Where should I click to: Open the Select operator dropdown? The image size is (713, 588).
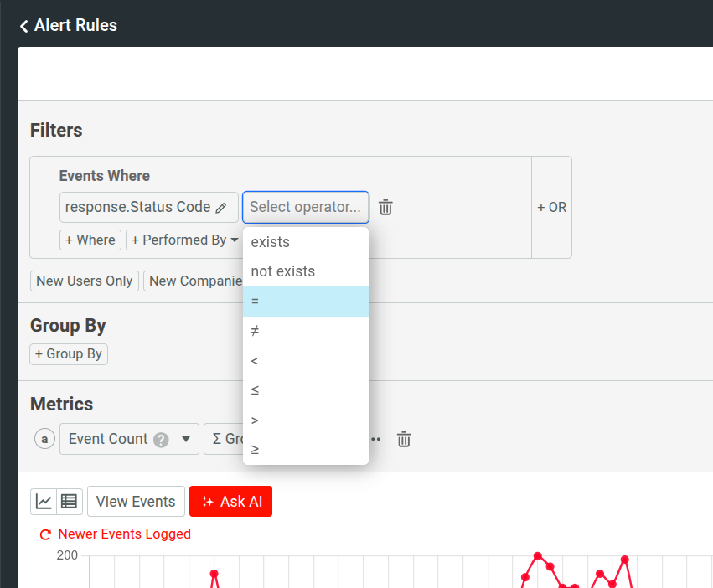[305, 207]
